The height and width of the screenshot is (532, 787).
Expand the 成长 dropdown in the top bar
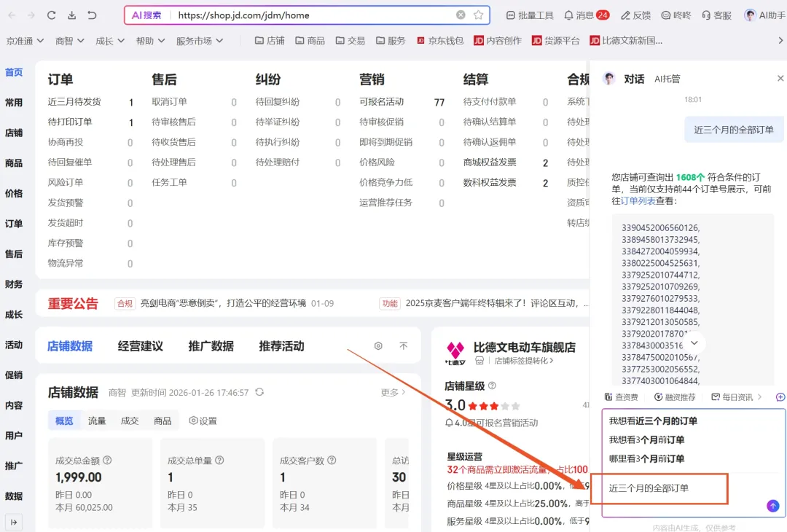[x=109, y=41]
